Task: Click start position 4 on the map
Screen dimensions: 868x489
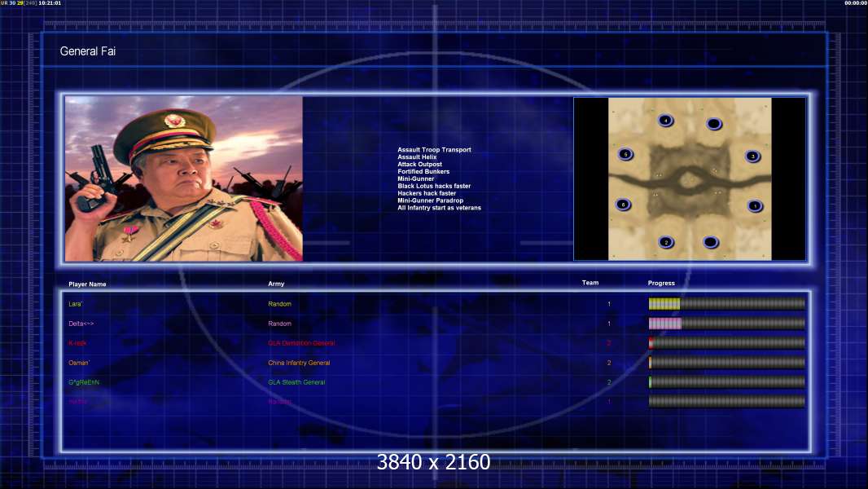Action: click(665, 120)
